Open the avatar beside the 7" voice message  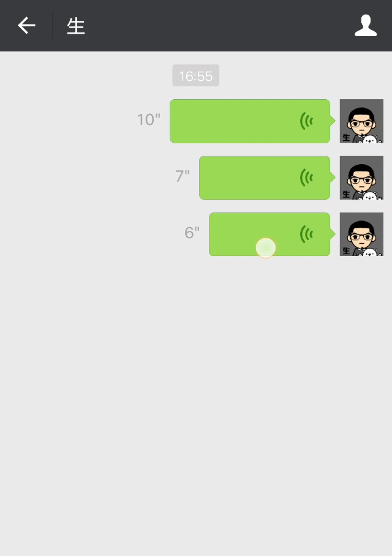[x=361, y=178]
